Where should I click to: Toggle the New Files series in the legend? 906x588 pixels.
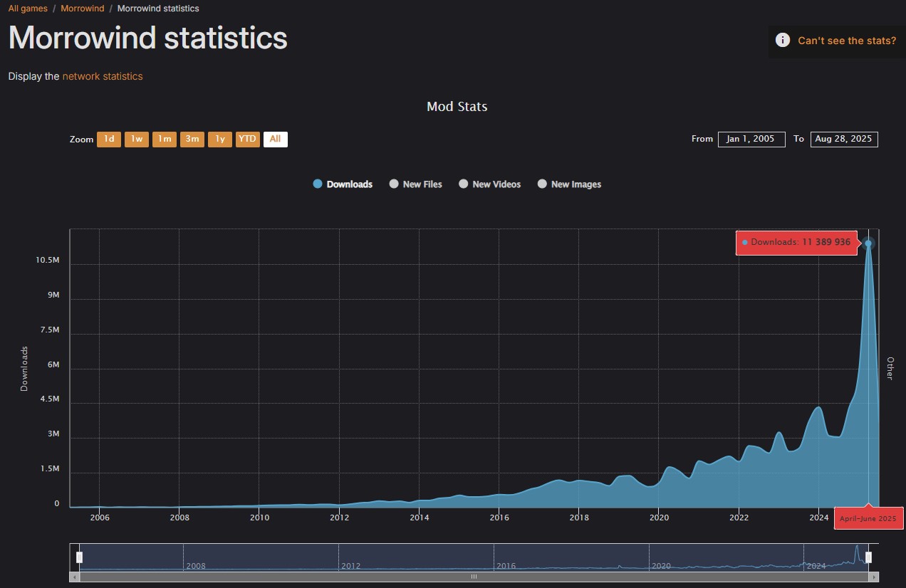415,184
